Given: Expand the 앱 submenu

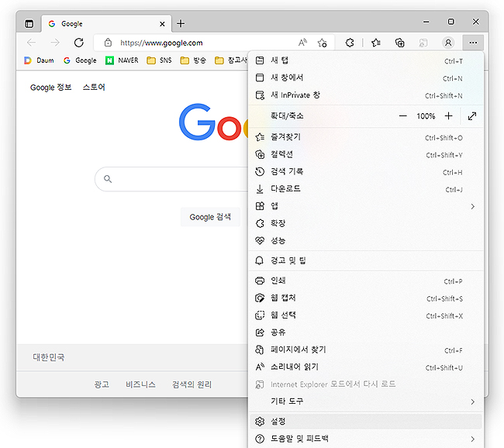Looking at the screenshot, I should pos(366,206).
